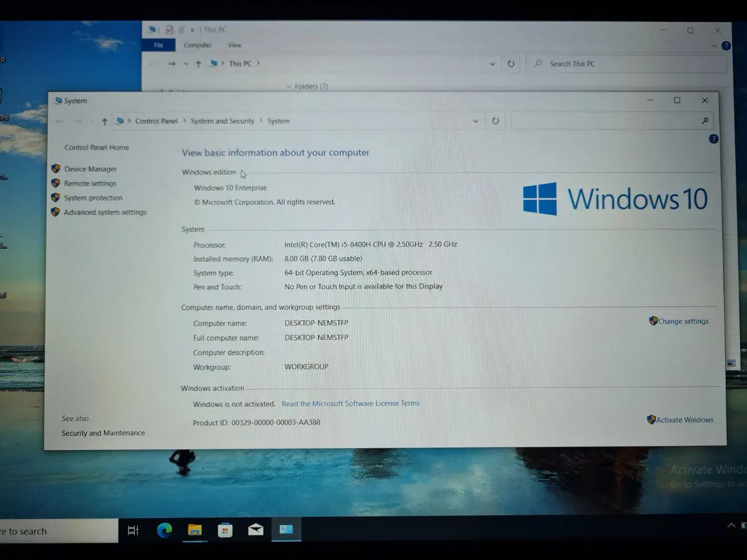Screen dimensions: 747x560
Task: Refresh the This PC window
Action: (511, 64)
